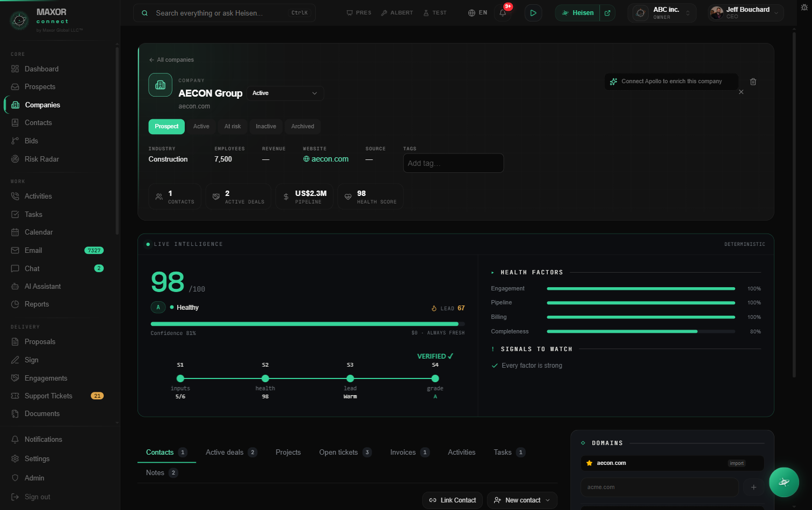Viewport: 812px width, 510px height.
Task: Switch to Active deals tab
Action: click(x=231, y=453)
